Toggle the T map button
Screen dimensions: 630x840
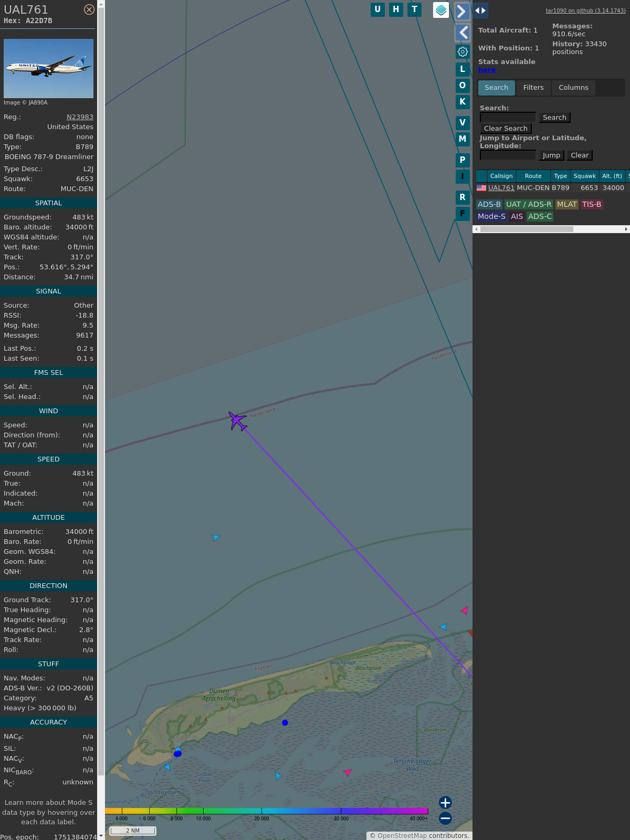coord(415,9)
